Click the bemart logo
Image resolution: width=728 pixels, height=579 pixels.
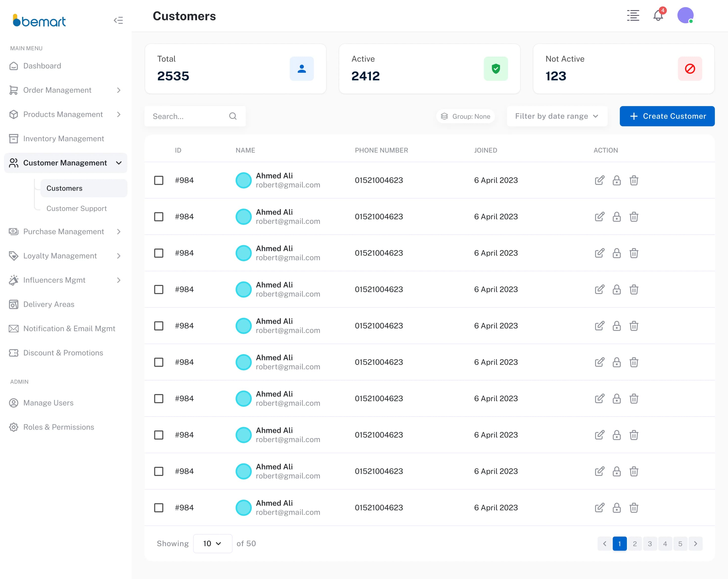coord(39,21)
